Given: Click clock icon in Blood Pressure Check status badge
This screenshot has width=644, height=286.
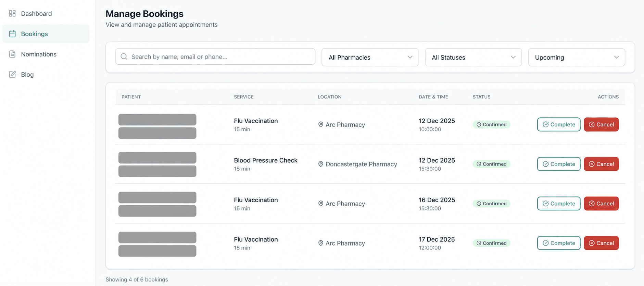Looking at the screenshot, I should point(479,164).
